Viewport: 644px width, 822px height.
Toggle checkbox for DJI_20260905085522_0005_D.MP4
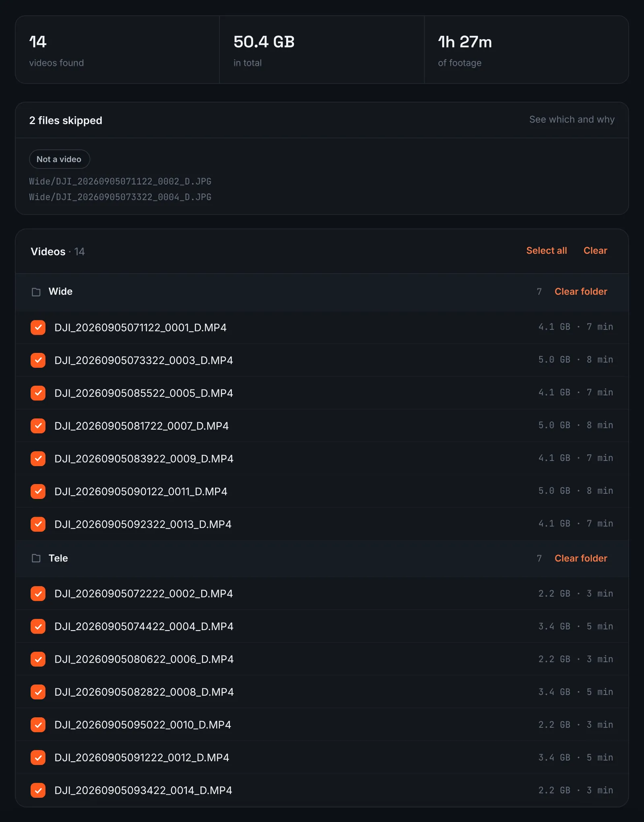click(38, 393)
